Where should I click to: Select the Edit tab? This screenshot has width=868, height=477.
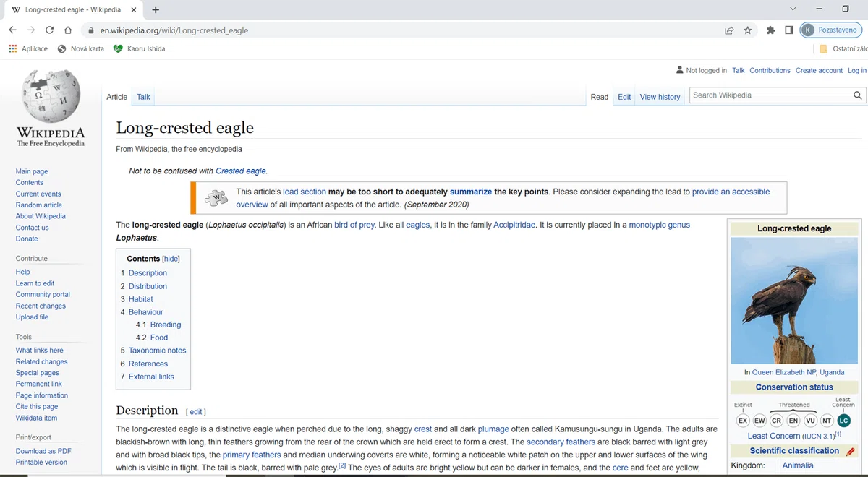pyautogui.click(x=624, y=97)
